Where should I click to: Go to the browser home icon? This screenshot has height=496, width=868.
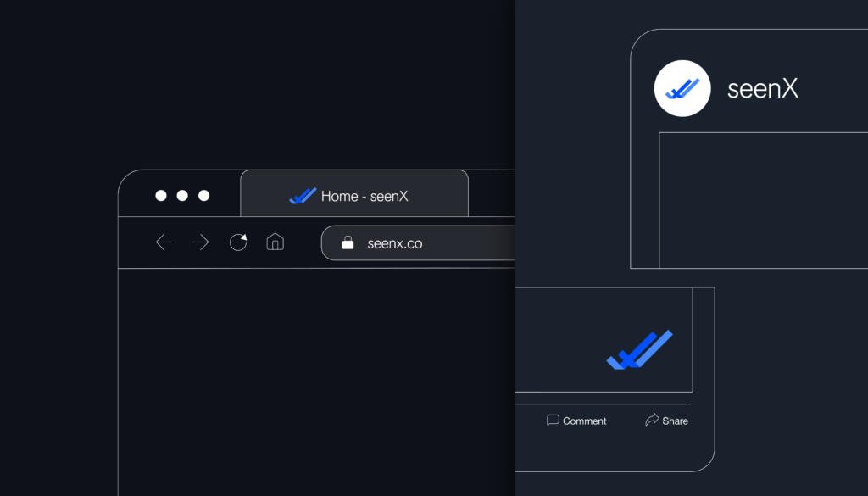click(275, 242)
